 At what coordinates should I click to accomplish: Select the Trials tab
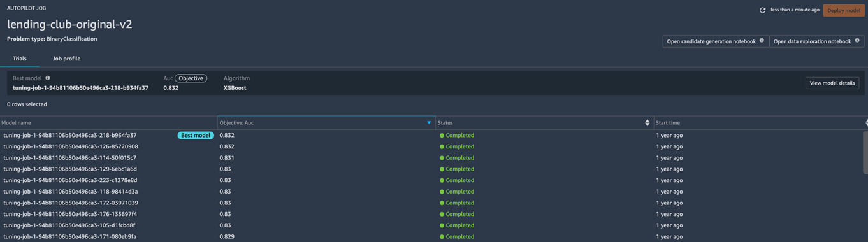click(20, 59)
